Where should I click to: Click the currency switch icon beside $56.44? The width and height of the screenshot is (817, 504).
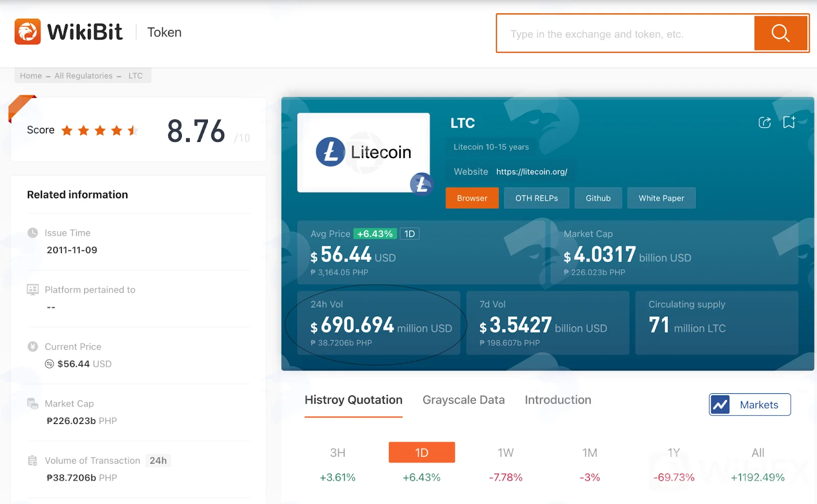pos(50,364)
